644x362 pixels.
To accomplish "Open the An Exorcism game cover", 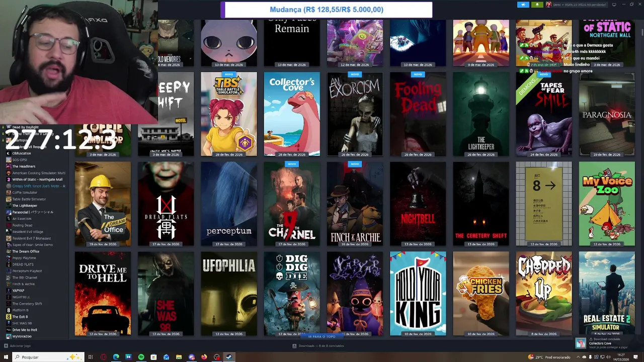I will click(355, 114).
